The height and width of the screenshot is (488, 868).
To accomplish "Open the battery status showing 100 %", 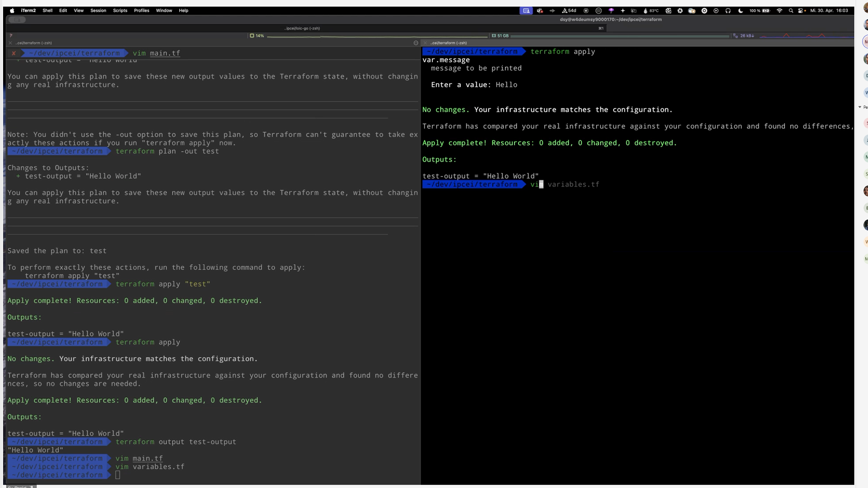I will tap(760, 11).
